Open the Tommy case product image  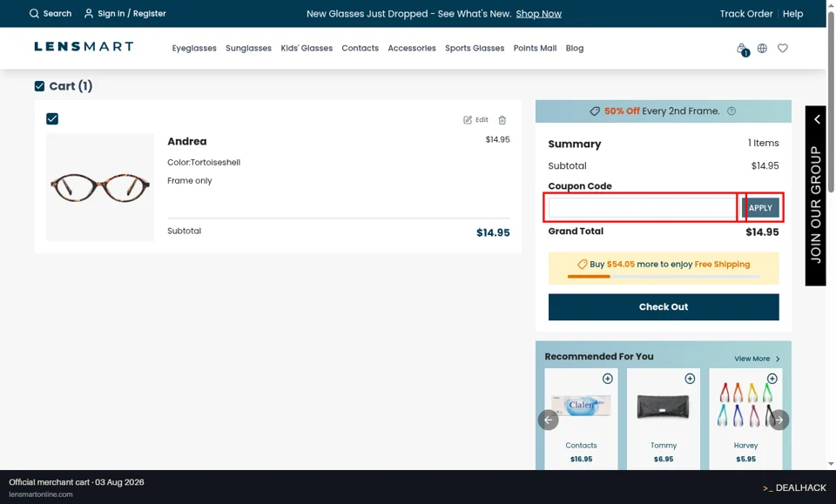click(664, 407)
